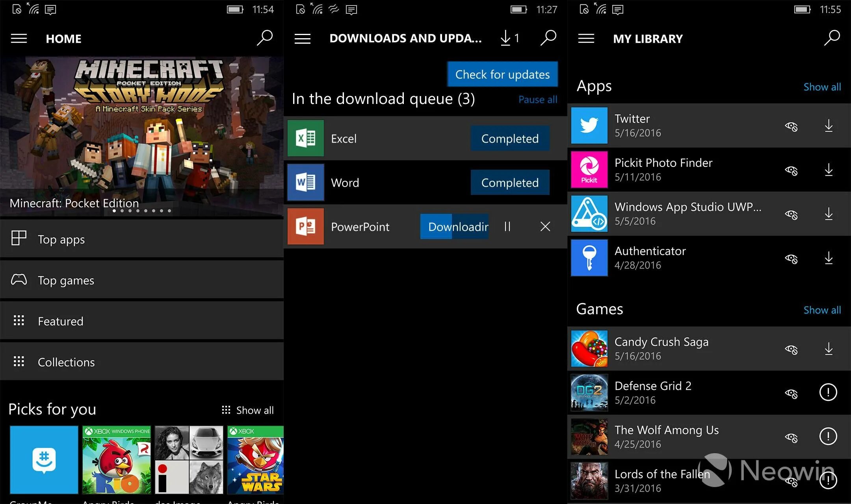Open the Downloads and Updates menu
Screen dimensions: 851x504
click(x=302, y=38)
